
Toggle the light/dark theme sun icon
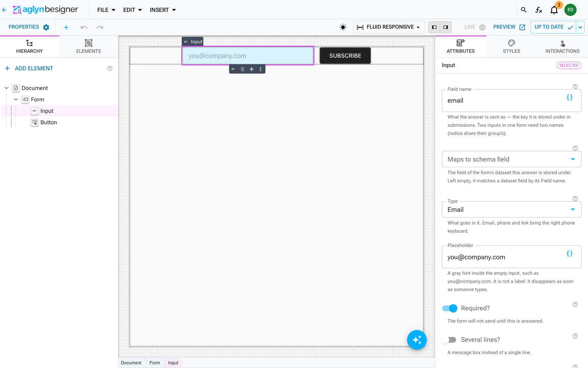pyautogui.click(x=343, y=27)
